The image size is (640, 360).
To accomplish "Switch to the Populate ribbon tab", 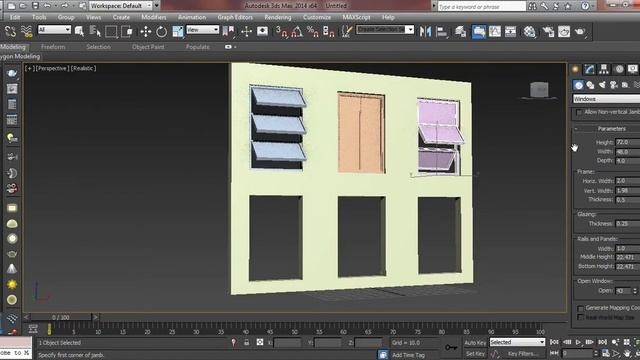I will tap(198, 47).
